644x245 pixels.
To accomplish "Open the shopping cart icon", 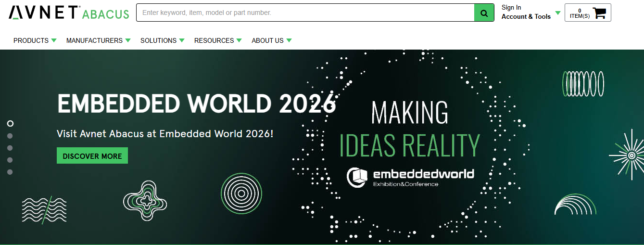I will click(599, 13).
